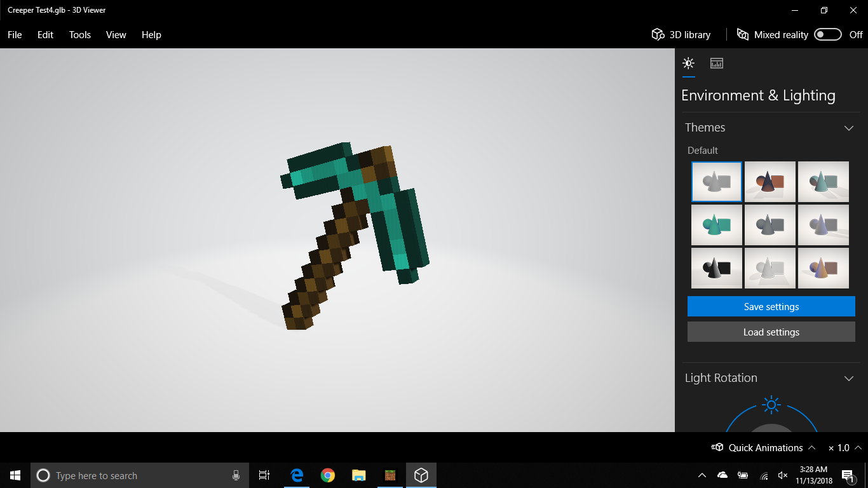This screenshot has height=488, width=868.
Task: Toggle the Mixed reality switch on
Action: pyautogui.click(x=828, y=34)
